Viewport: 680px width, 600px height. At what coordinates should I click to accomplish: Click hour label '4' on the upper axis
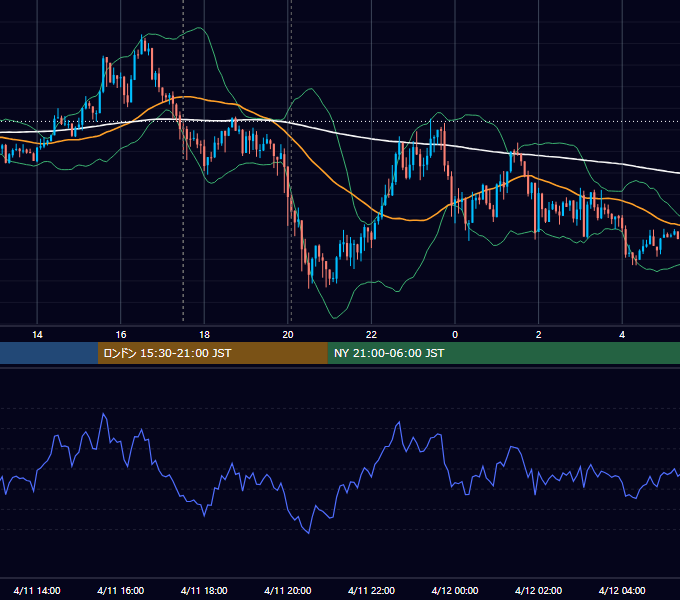point(622,335)
